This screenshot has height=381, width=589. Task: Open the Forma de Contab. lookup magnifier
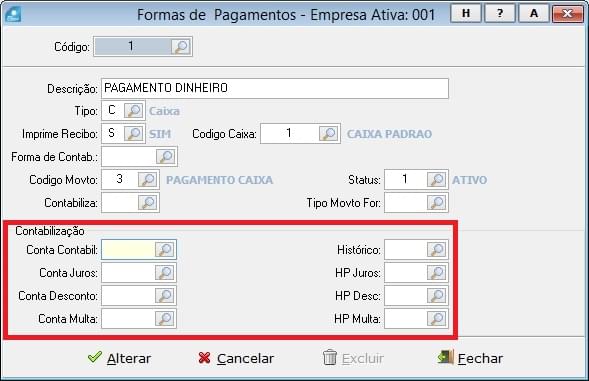click(166, 156)
